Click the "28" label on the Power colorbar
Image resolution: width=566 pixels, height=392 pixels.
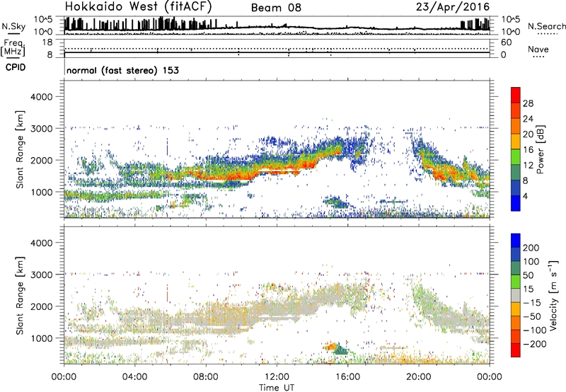tap(528, 103)
